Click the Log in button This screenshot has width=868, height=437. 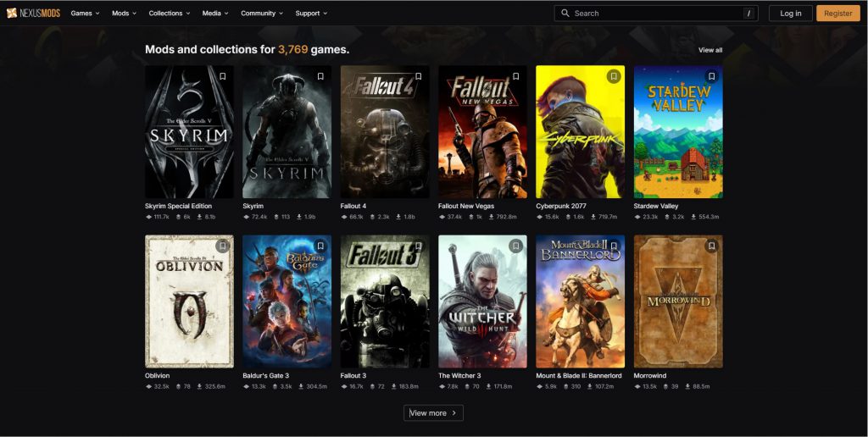(x=790, y=14)
